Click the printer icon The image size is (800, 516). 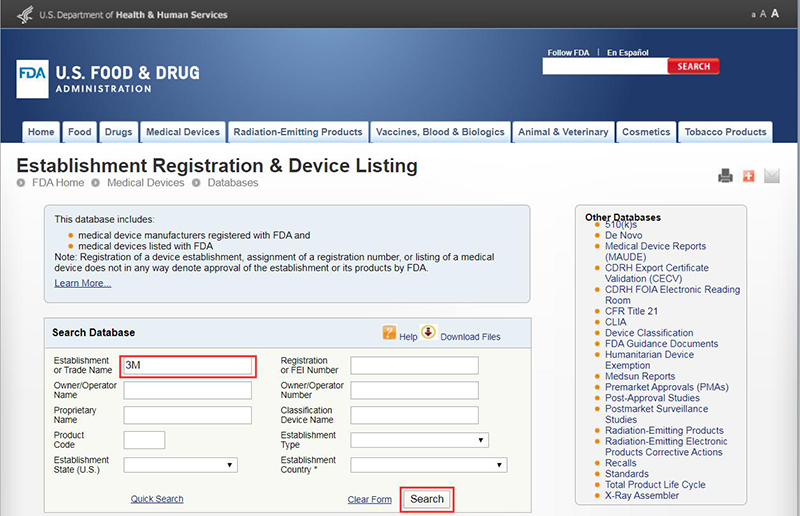[x=725, y=176]
